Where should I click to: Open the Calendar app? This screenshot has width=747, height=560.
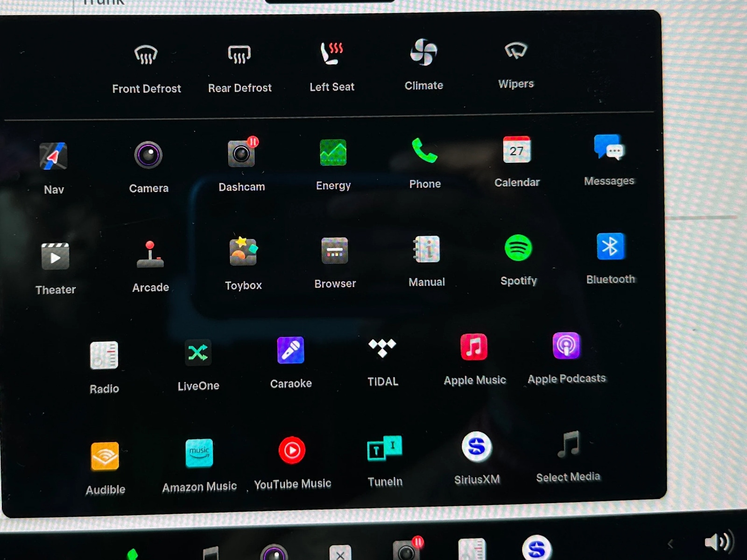tap(516, 150)
